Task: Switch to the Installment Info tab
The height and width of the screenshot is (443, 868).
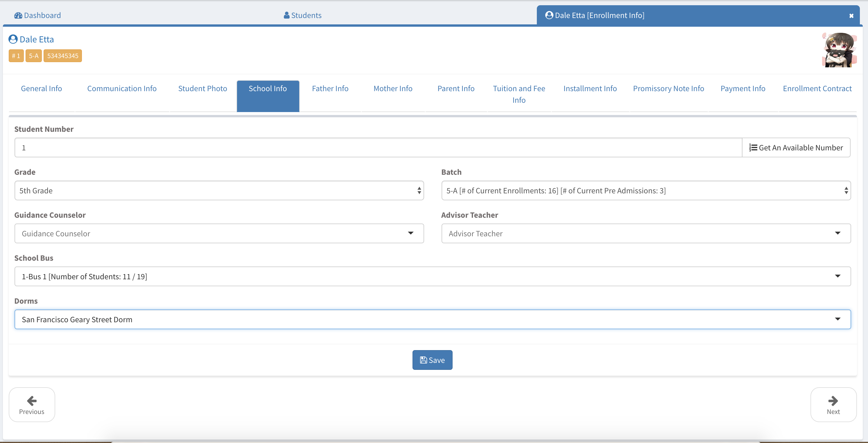Action: click(590, 96)
